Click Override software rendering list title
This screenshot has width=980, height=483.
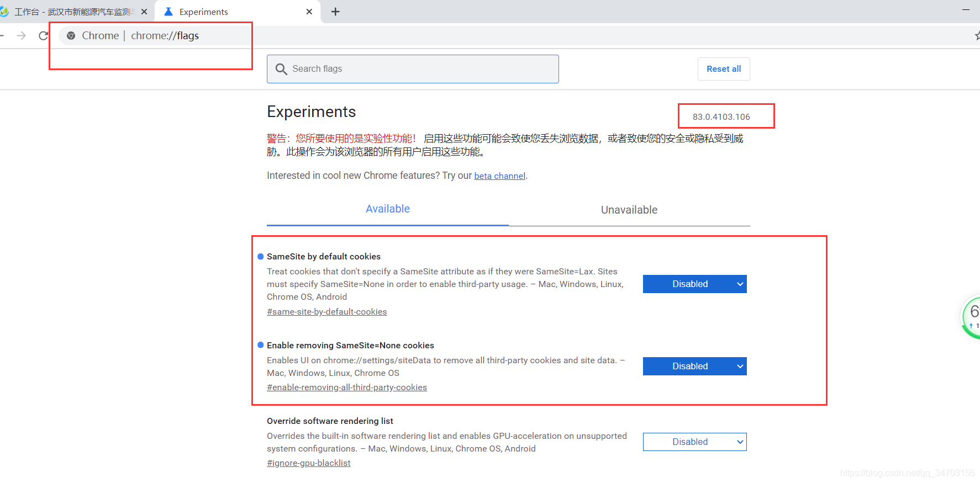(330, 421)
